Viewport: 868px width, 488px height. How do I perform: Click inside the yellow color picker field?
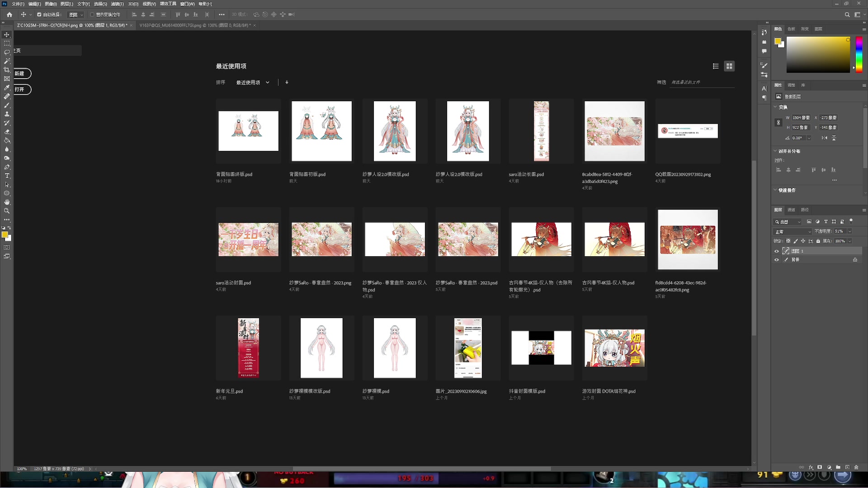click(818, 54)
